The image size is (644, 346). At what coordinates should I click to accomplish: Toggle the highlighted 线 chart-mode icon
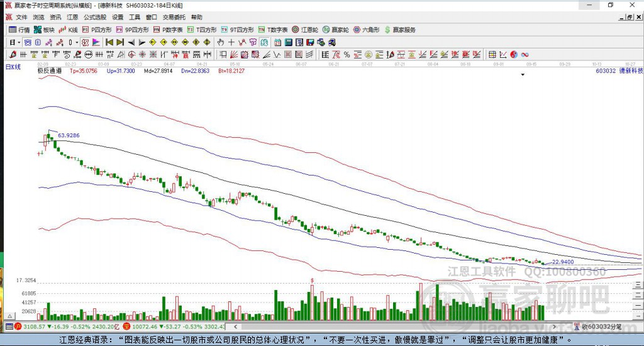point(28,42)
